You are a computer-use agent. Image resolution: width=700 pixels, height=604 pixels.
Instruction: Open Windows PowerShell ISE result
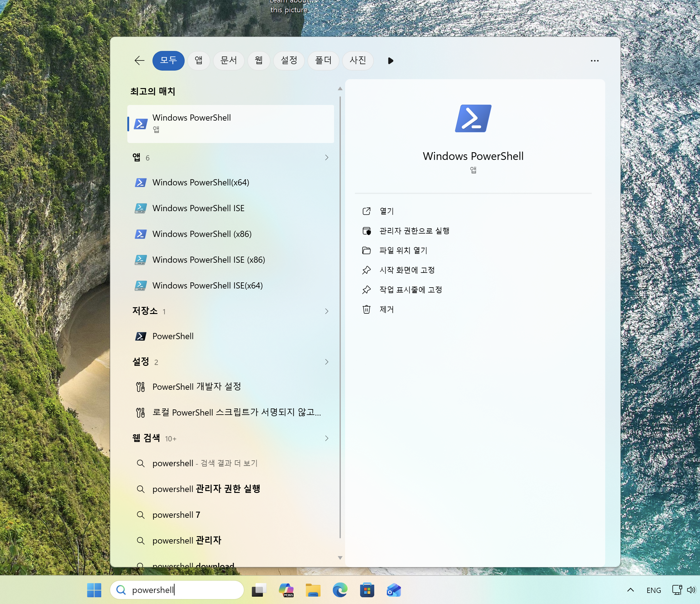(x=231, y=208)
